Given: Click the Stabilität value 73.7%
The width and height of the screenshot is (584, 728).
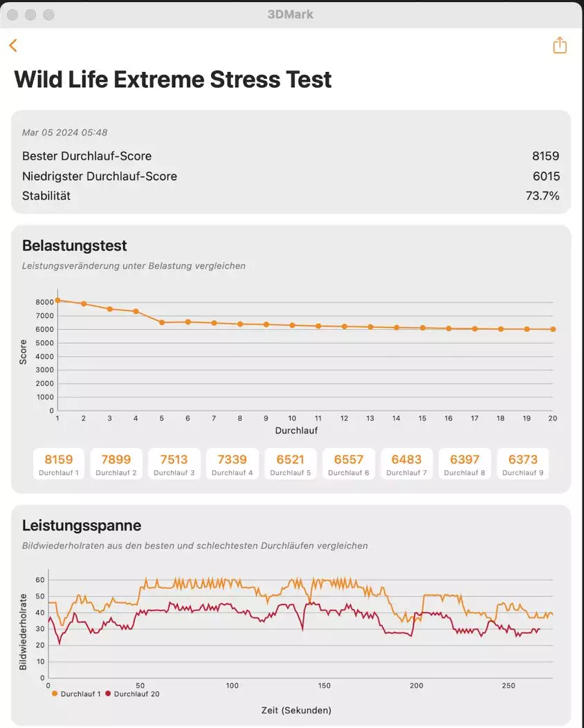Looking at the screenshot, I should [x=542, y=196].
